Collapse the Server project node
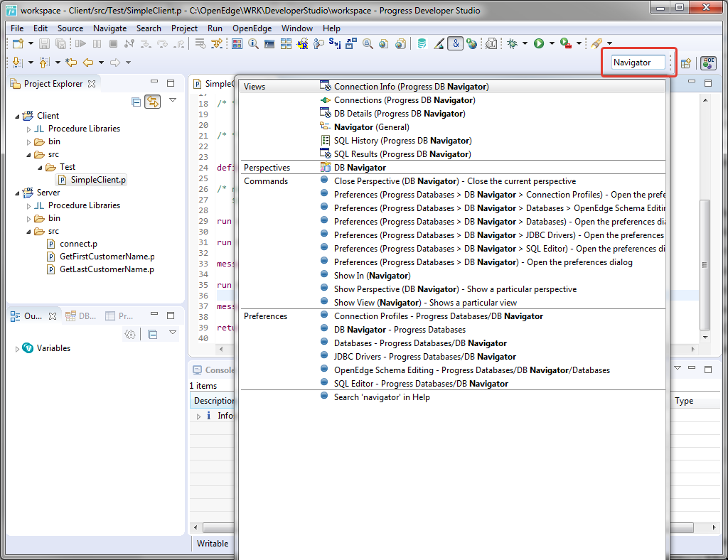The height and width of the screenshot is (560, 728). point(17,193)
